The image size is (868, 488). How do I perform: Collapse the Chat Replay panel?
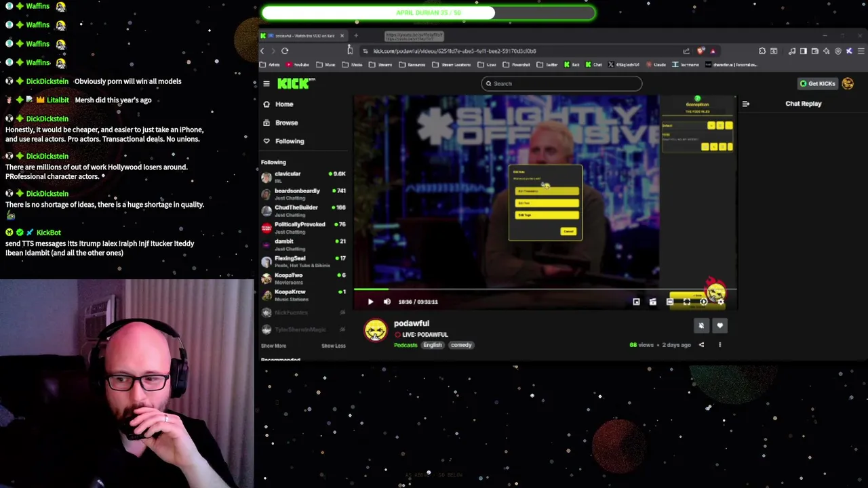pyautogui.click(x=745, y=104)
